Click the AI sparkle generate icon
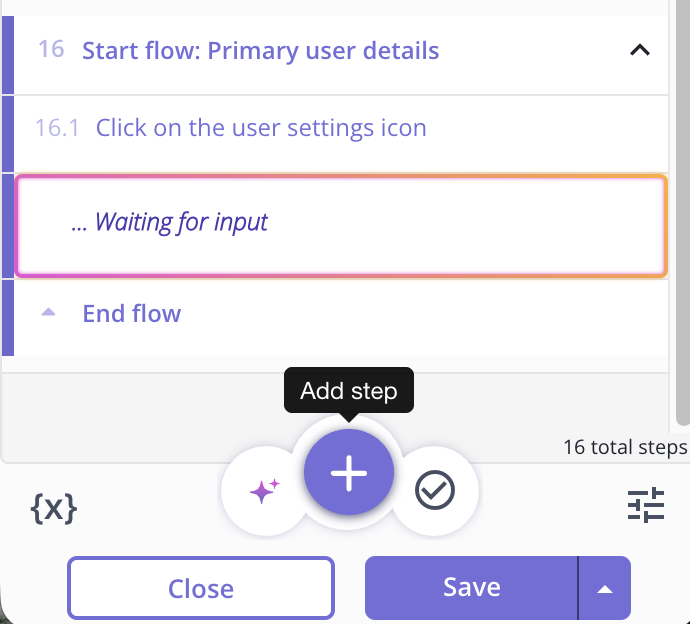 [264, 490]
